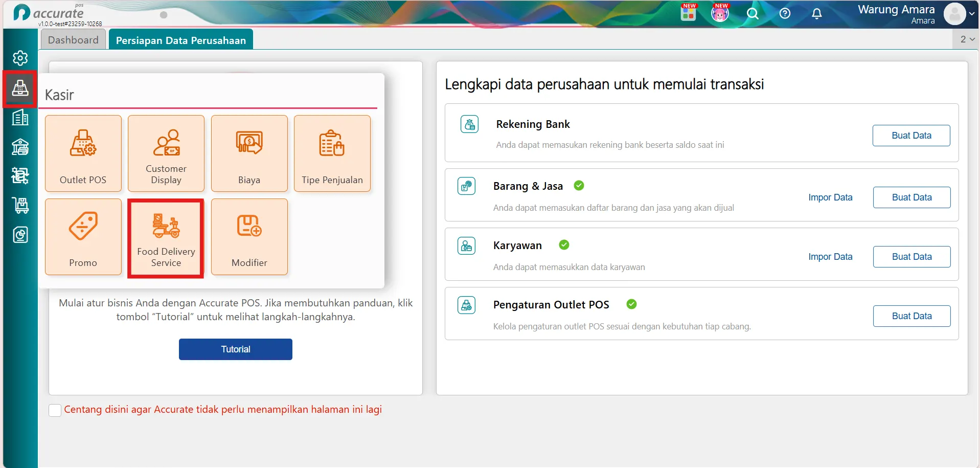Click the Tutorial button
The height and width of the screenshot is (468, 980).
236,349
